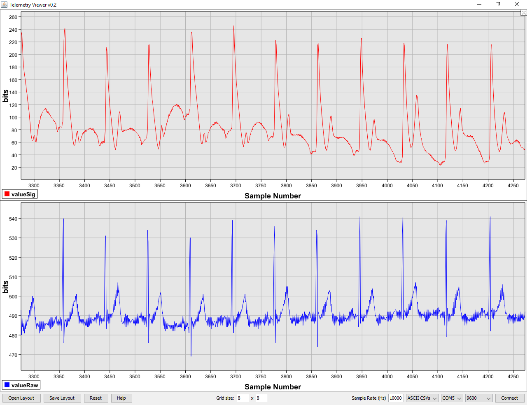The image size is (532, 405).
Task: Close the valueSig chart with its X icon
Action: click(523, 12)
